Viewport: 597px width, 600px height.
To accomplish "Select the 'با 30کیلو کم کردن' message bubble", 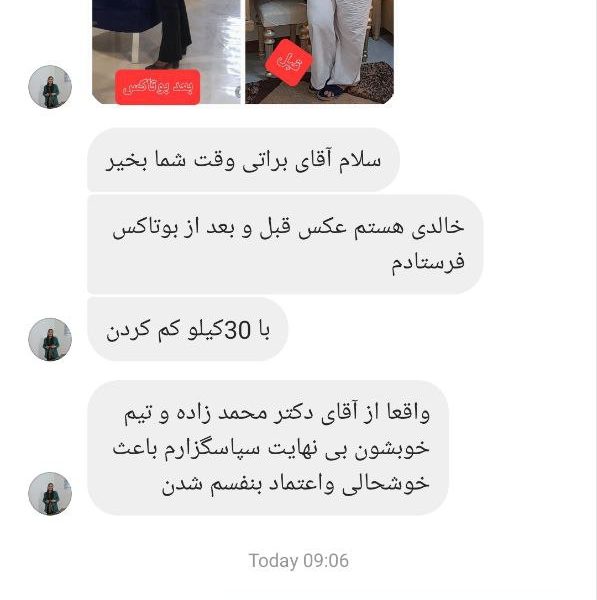I will coord(188,329).
